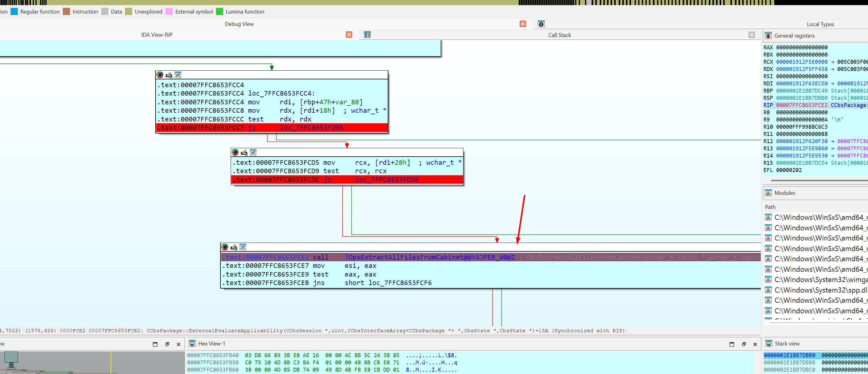Click the General registers bug icon

click(x=768, y=36)
